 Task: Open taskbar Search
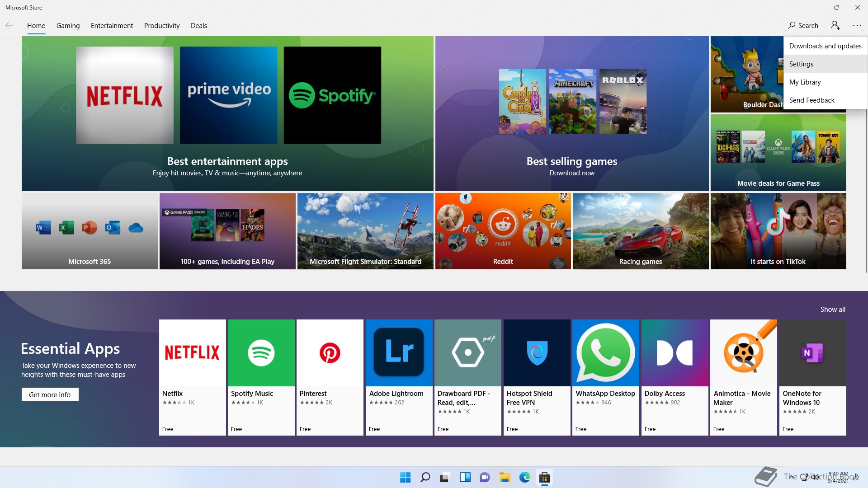coord(425,477)
